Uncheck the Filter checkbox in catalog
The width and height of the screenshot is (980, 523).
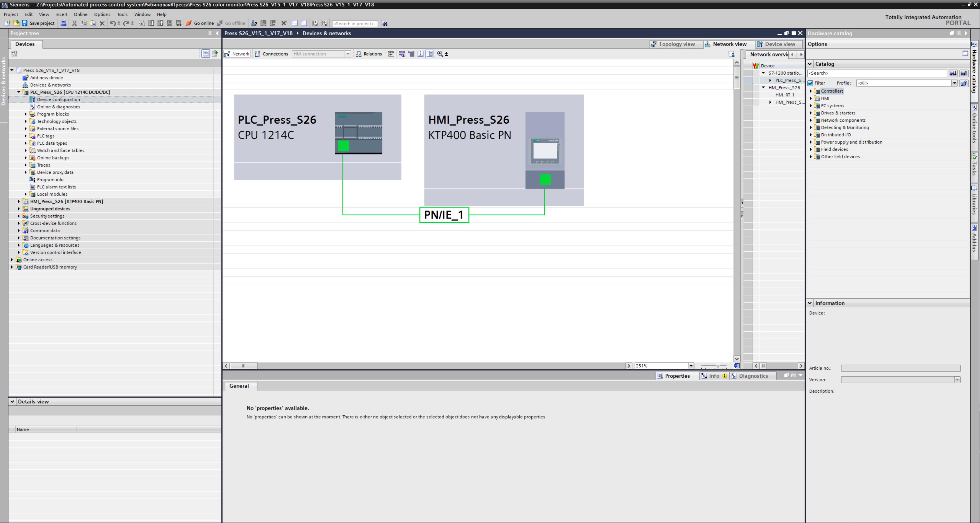click(810, 83)
